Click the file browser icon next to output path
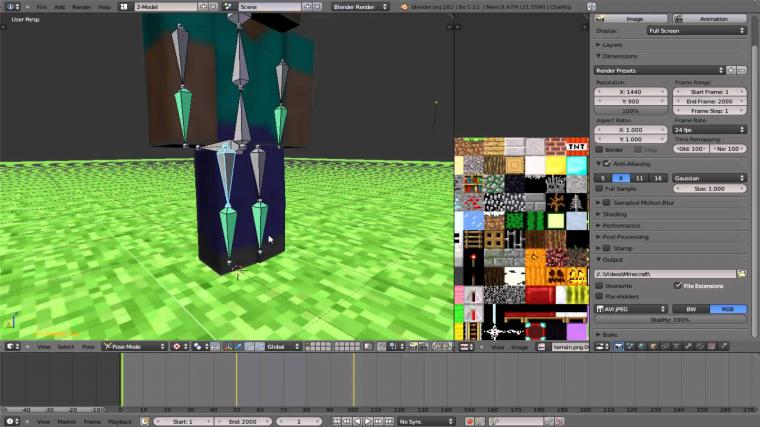This screenshot has height=427, width=760. tap(741, 274)
